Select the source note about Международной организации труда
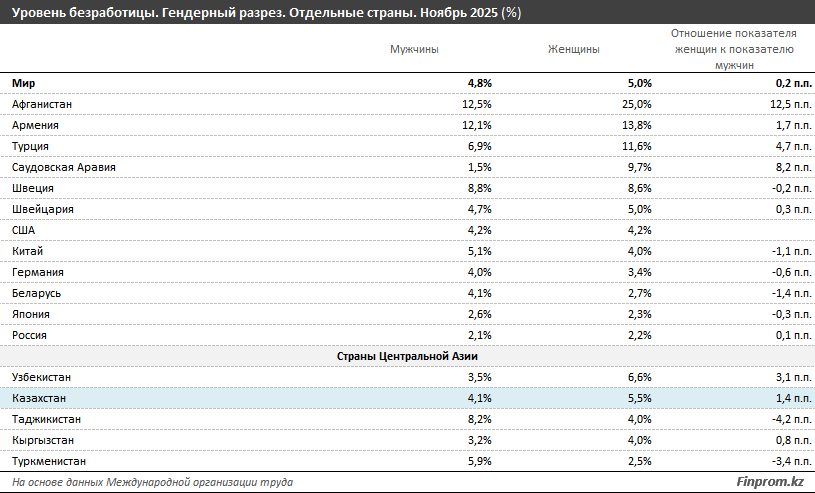 coord(152,483)
